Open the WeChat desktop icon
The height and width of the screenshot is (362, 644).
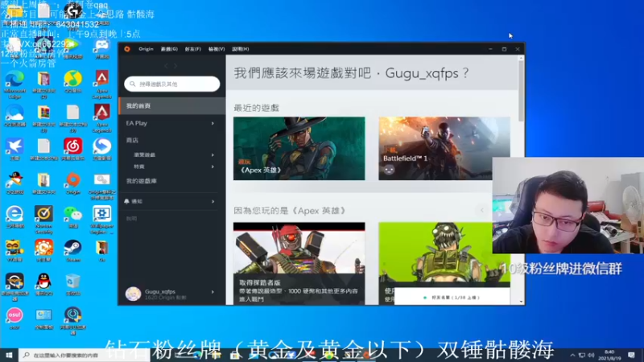(72, 217)
